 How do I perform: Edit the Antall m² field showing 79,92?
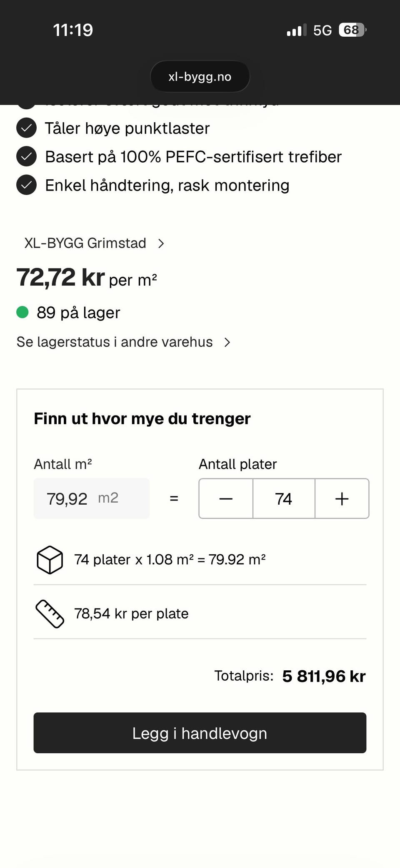[x=92, y=498]
